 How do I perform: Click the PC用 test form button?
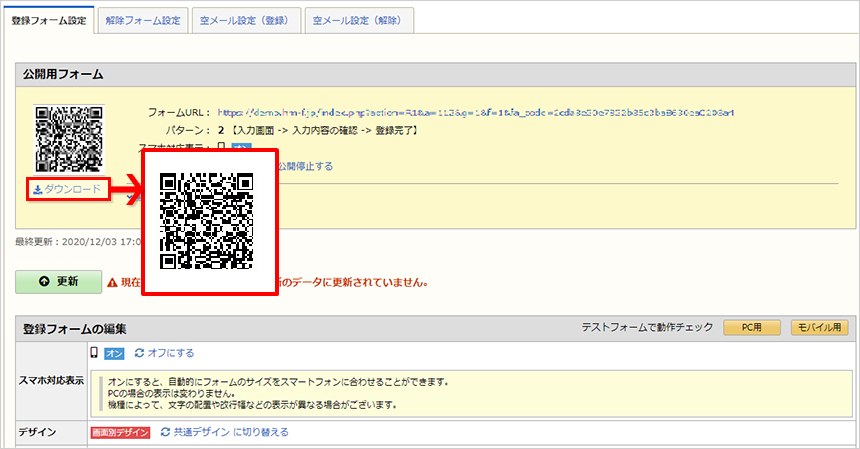pyautogui.click(x=751, y=327)
